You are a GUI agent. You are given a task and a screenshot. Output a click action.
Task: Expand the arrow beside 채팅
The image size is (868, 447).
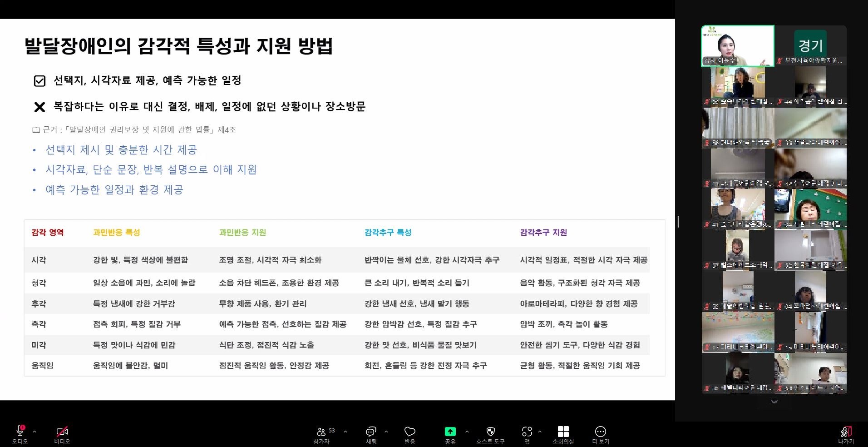coord(386,432)
